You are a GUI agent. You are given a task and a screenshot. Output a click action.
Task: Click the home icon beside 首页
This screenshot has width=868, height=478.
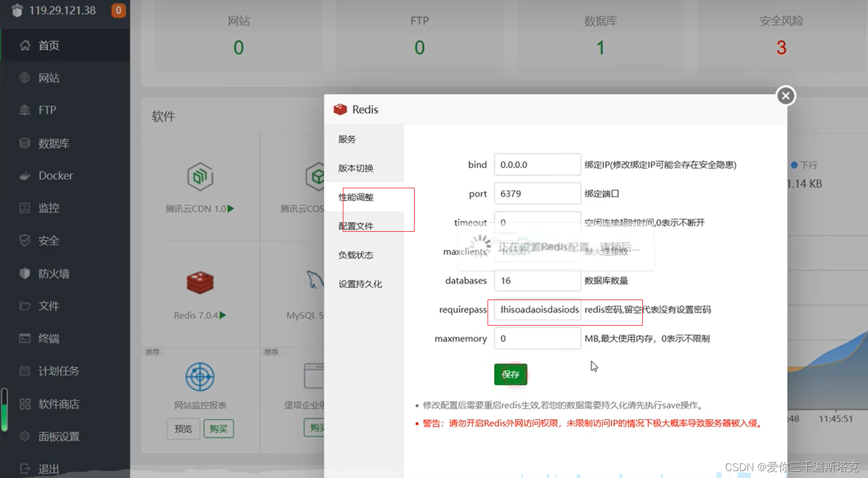[25, 45]
